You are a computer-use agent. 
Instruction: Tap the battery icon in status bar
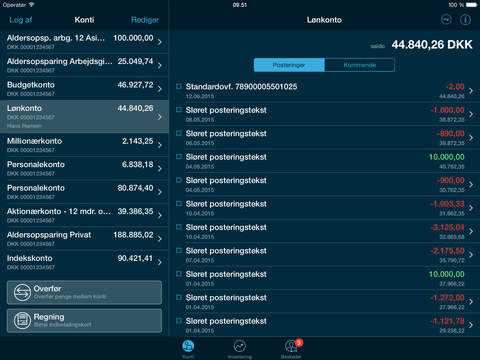(472, 5)
